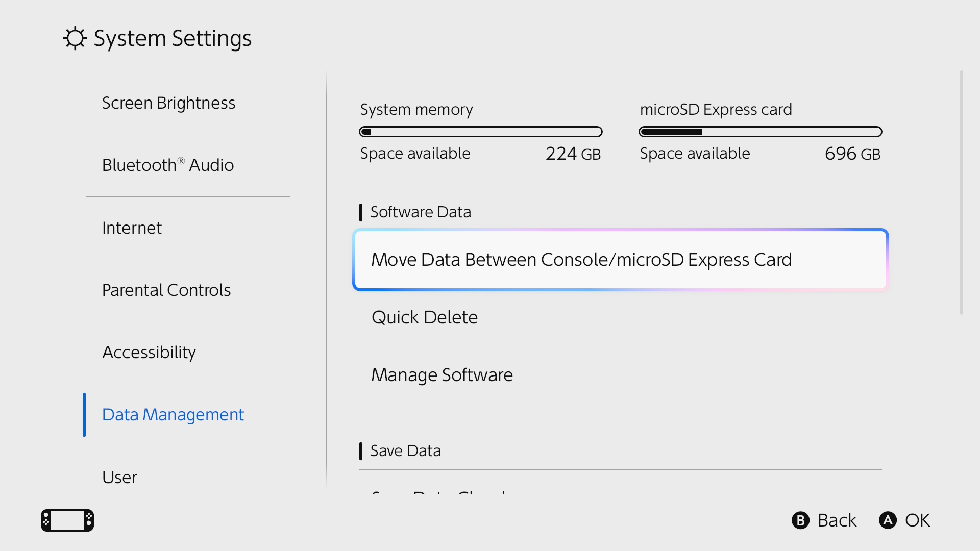Click the vertical scrollbar on the right

pos(962,193)
